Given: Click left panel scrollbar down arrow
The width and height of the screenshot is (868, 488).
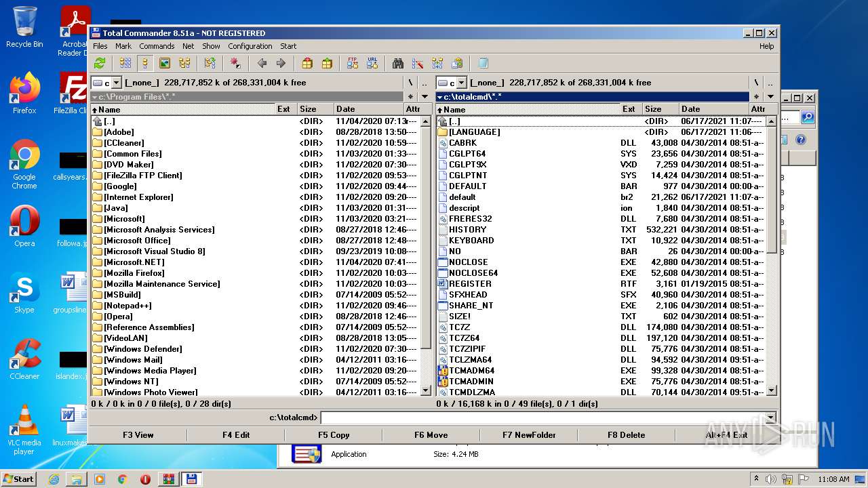Looking at the screenshot, I should coord(426,391).
